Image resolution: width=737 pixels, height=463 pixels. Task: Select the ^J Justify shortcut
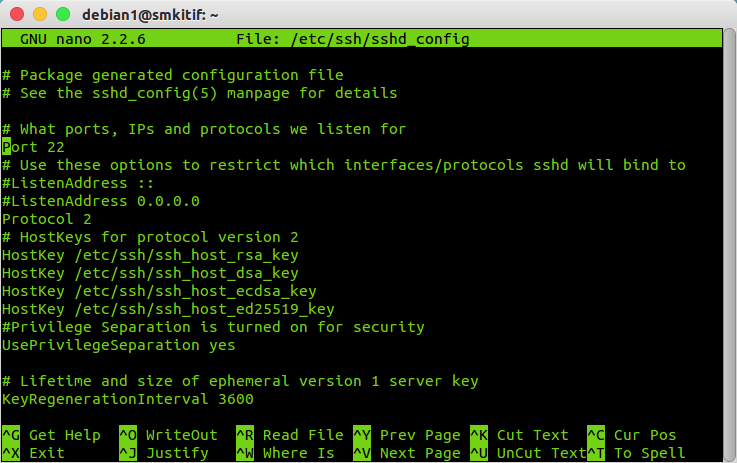(x=164, y=453)
